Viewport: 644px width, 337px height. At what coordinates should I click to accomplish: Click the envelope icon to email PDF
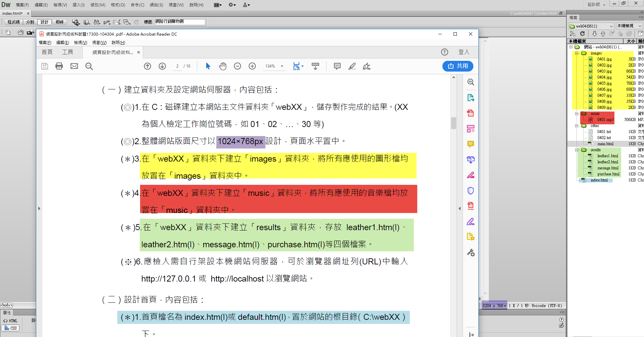(74, 66)
